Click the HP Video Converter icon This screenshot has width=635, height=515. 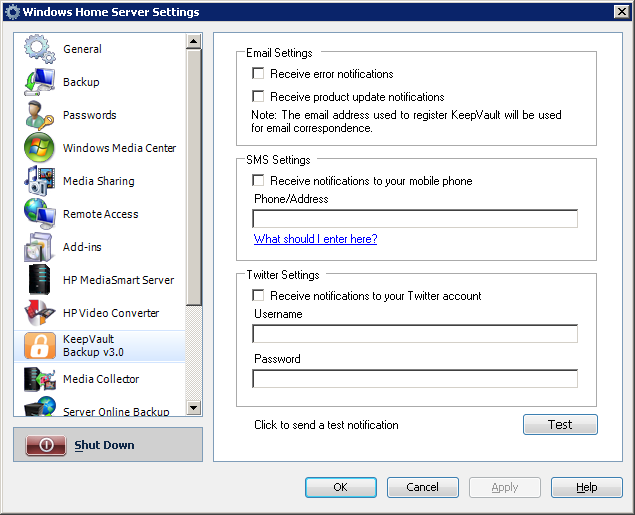point(39,313)
